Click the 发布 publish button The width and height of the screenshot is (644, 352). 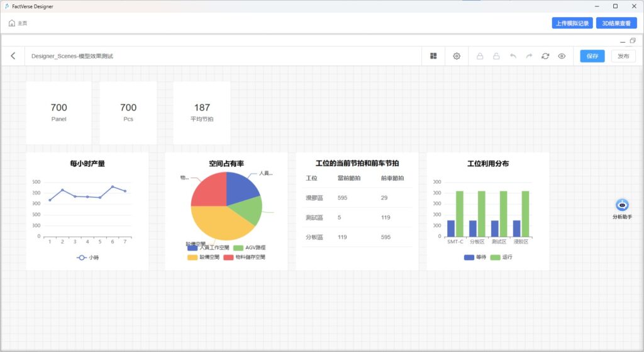coord(623,56)
